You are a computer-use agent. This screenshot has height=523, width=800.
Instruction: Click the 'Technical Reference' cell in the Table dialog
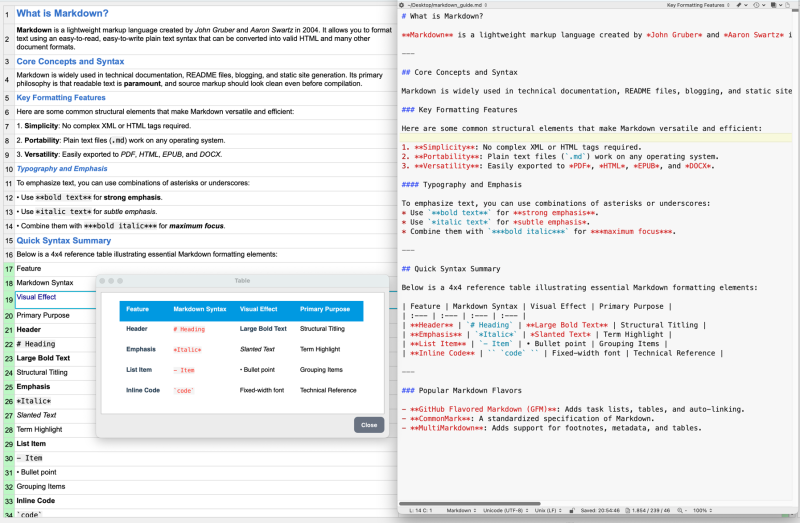pos(328,390)
